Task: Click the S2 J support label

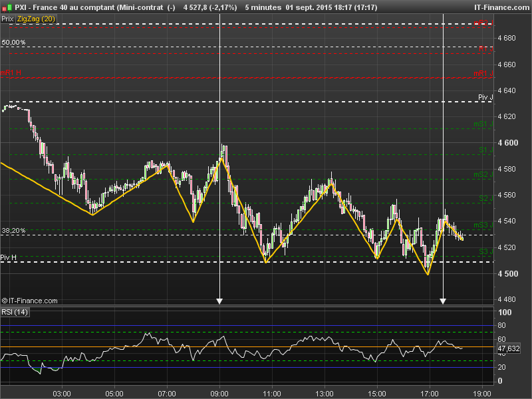Action: coord(486,198)
